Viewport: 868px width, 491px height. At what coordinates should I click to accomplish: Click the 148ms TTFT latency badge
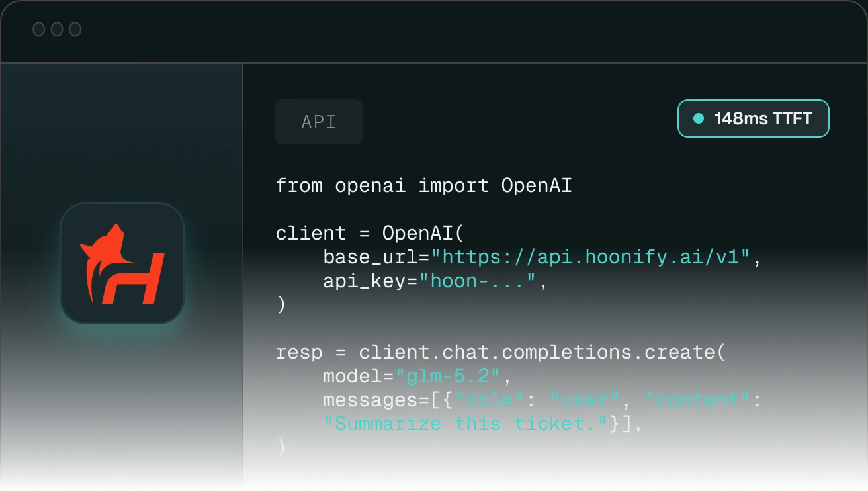[754, 119]
